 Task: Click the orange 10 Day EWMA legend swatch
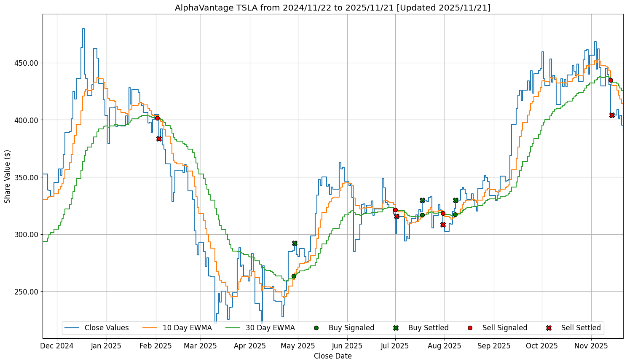pos(150,328)
